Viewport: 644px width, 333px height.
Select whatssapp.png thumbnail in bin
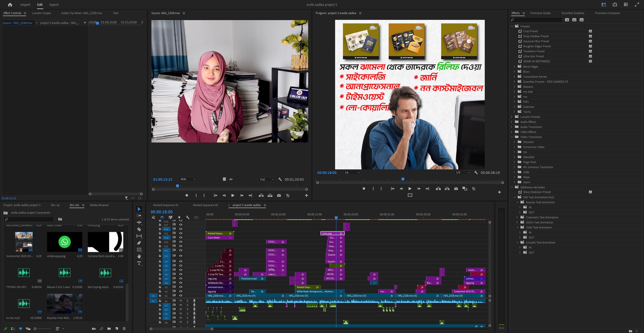(x=64, y=242)
